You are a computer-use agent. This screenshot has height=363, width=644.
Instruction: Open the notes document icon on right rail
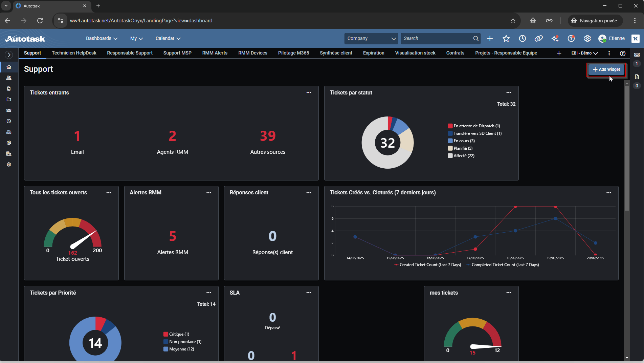tap(637, 77)
